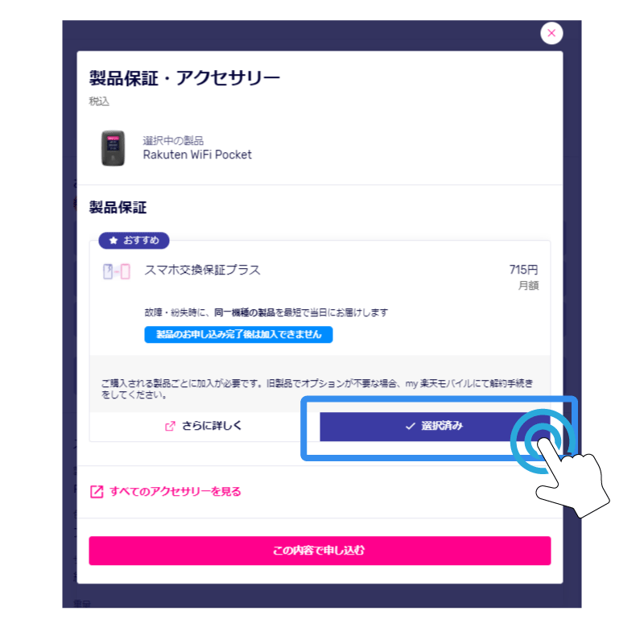
Task: Click the 選択中の製品 label
Action: 173,140
